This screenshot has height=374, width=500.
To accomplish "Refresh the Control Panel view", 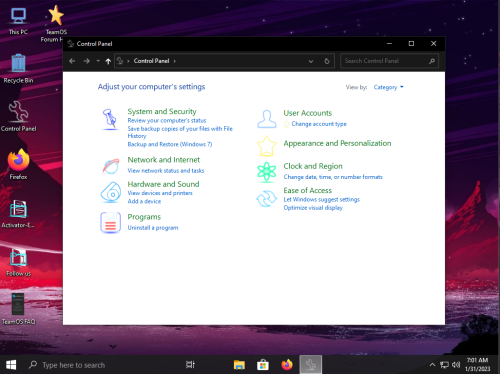I will pos(327,61).
